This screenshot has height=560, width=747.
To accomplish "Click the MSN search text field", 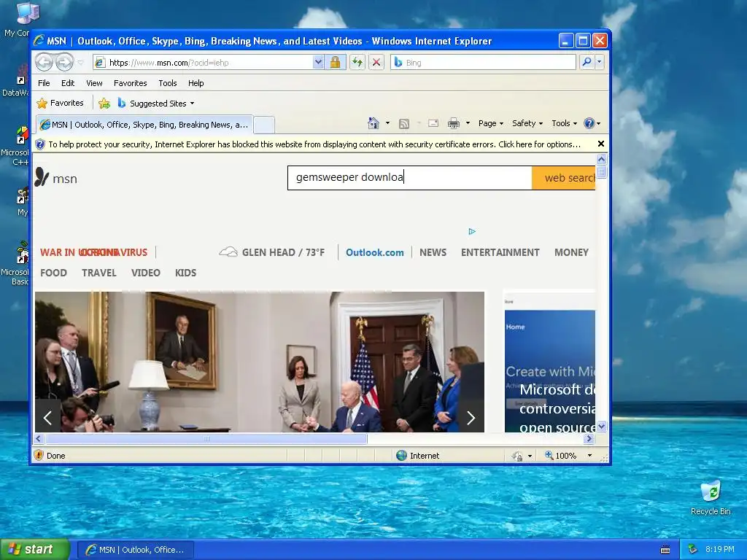I will pos(410,178).
